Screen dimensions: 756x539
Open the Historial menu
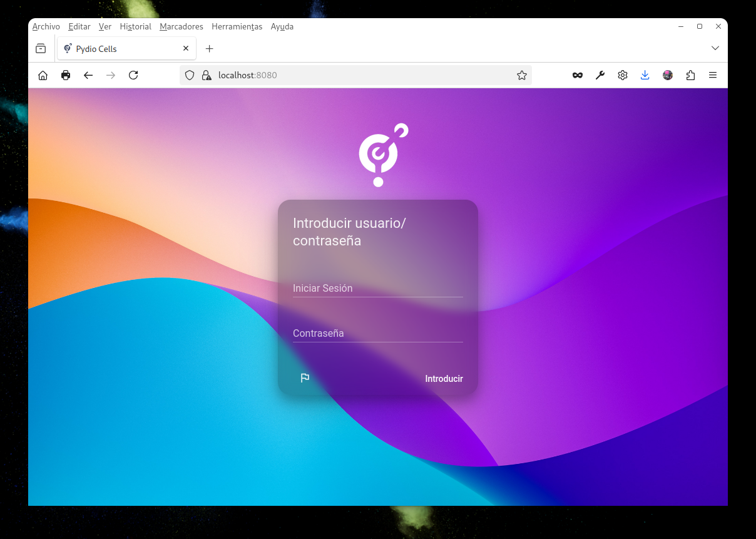(136, 26)
